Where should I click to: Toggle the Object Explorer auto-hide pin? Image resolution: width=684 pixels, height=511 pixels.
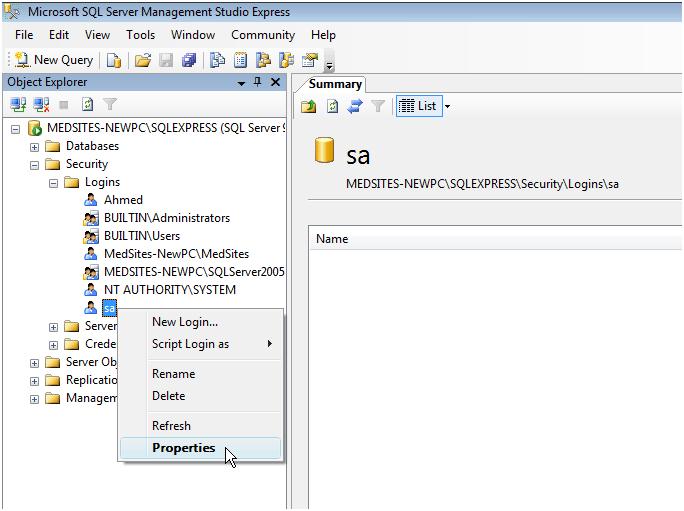click(258, 82)
